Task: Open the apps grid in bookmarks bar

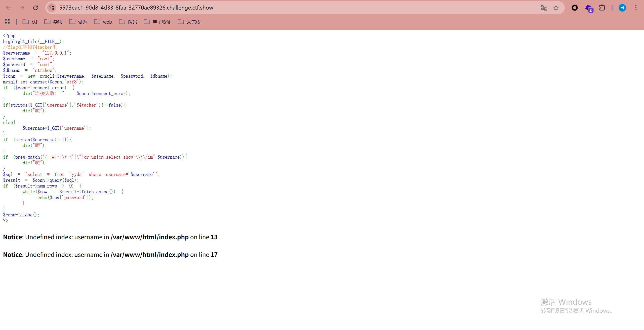Action: pos(8,22)
